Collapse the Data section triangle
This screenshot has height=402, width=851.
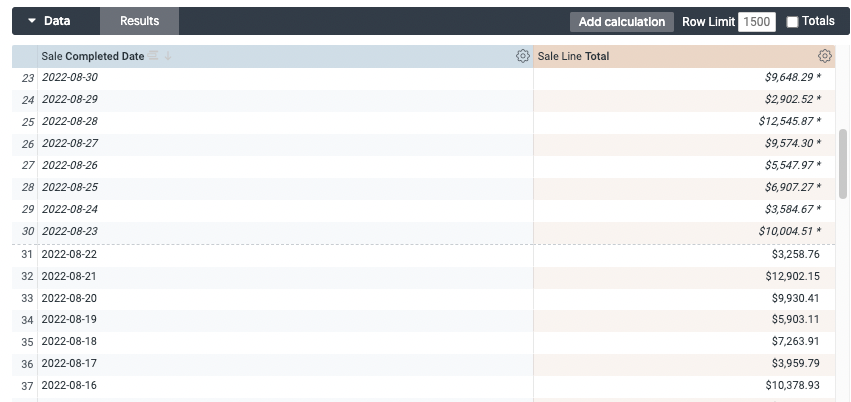[x=32, y=21]
